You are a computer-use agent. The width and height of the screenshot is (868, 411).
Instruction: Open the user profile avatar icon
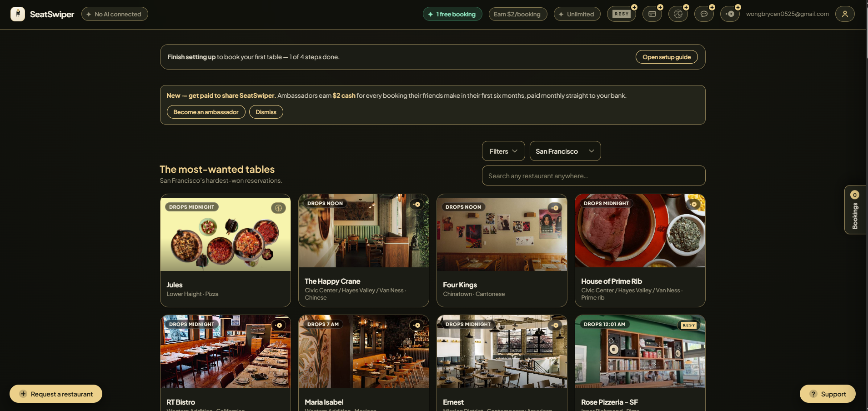pos(845,14)
